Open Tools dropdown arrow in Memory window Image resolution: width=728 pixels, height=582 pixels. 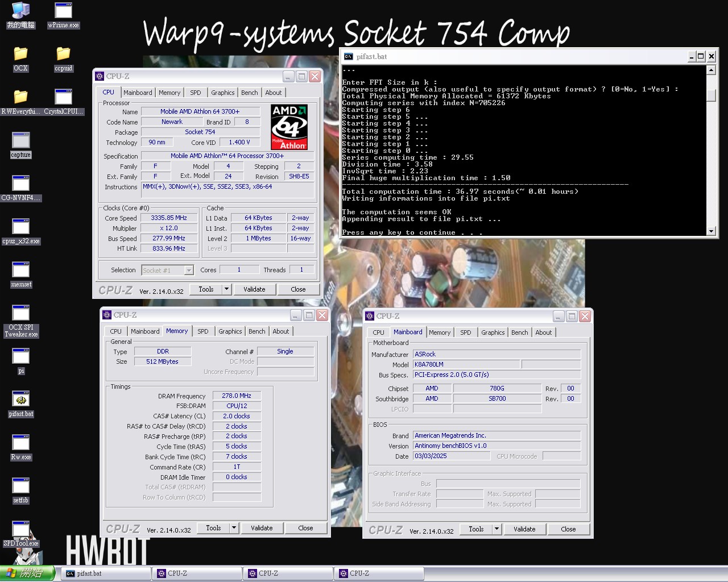click(x=234, y=528)
